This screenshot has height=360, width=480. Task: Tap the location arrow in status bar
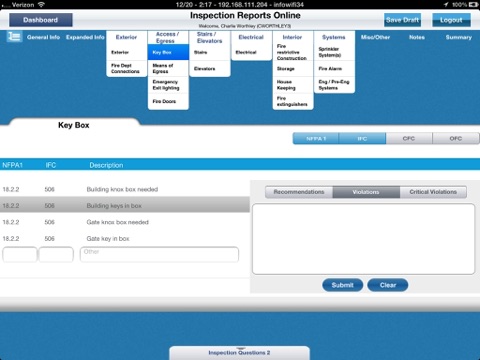coord(446,5)
